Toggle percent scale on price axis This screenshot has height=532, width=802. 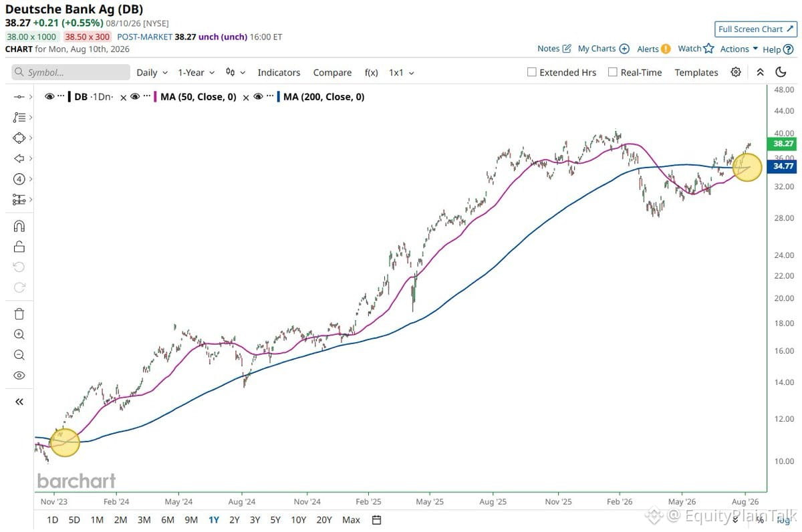(x=759, y=519)
